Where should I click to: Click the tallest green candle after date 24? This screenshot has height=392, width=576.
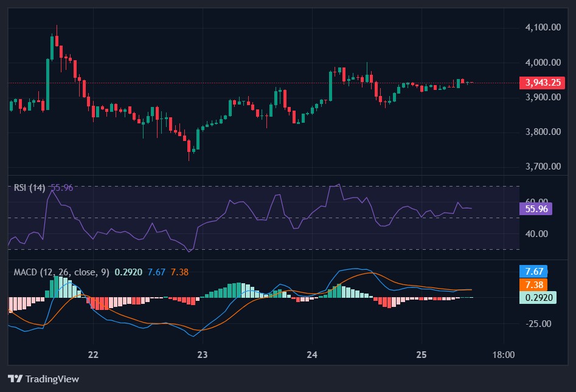(330, 85)
